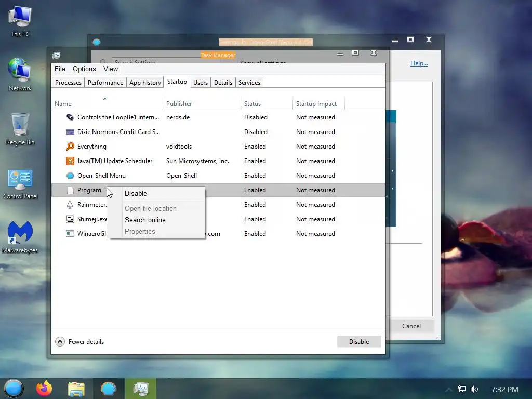Click the blank Program file icon
The image size is (532, 399).
(70, 190)
